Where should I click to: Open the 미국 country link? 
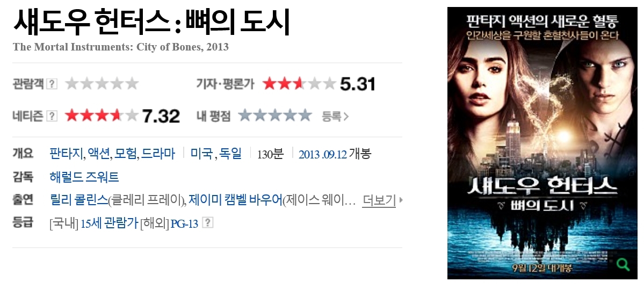click(x=201, y=154)
